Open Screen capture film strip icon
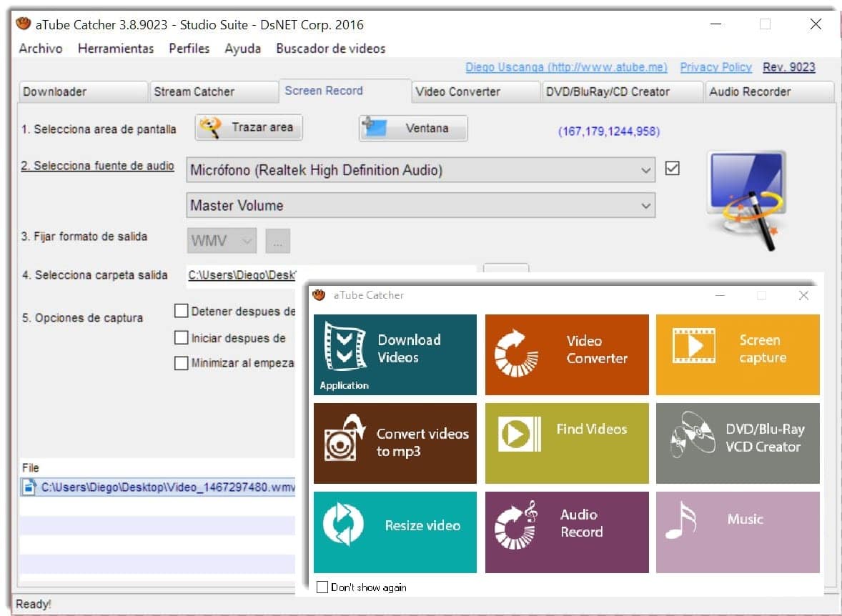The image size is (842, 616). pos(694,346)
